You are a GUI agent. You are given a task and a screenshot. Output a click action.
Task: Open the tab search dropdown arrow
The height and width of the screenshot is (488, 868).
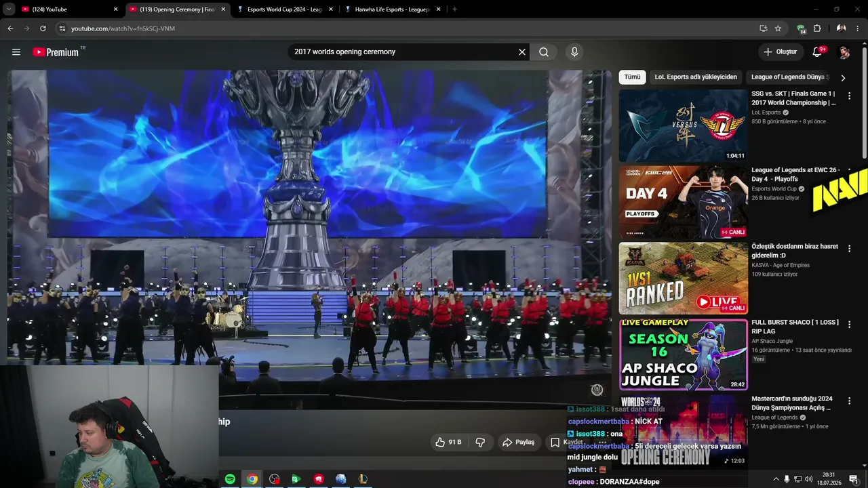coord(9,9)
